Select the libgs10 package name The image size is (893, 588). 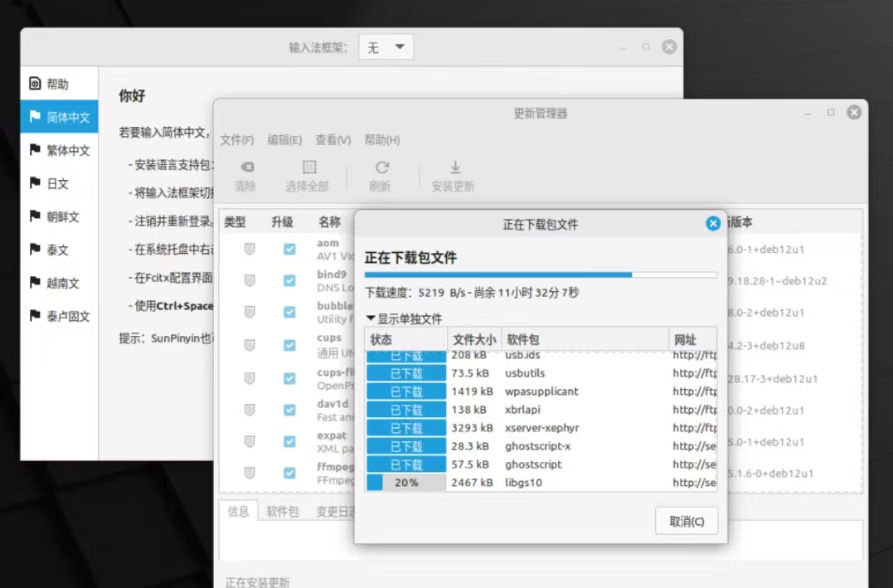tap(523, 483)
